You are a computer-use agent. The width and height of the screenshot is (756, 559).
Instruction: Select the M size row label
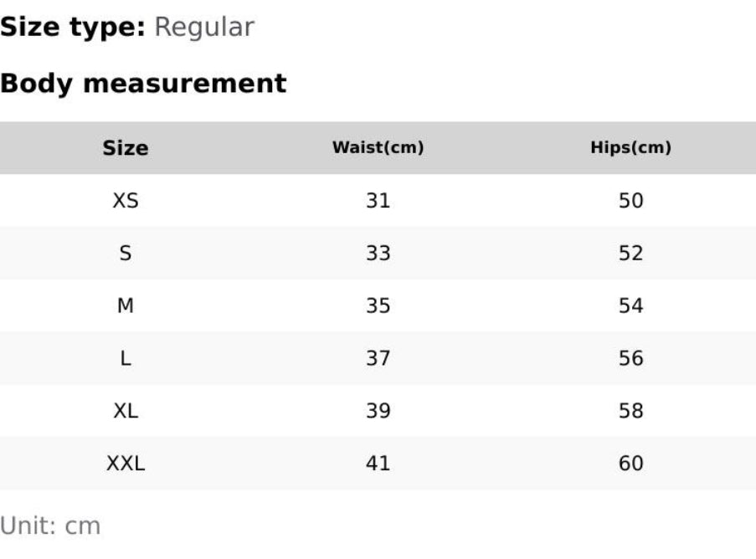(126, 306)
